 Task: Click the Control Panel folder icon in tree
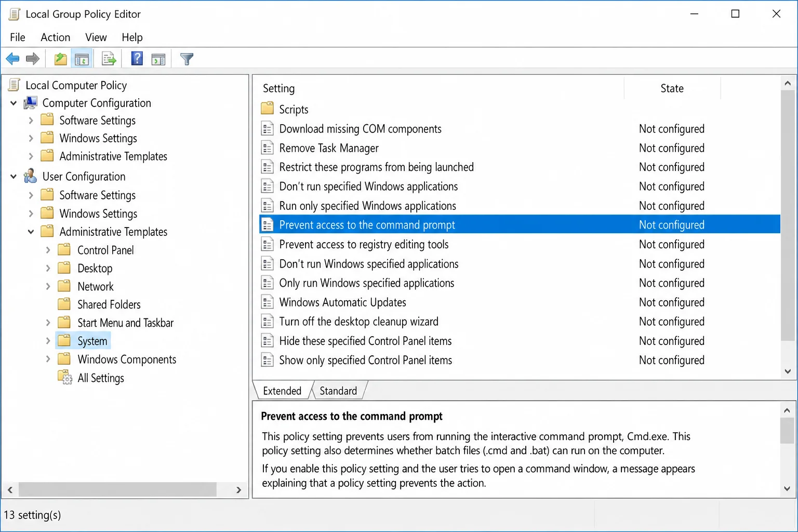pos(64,250)
